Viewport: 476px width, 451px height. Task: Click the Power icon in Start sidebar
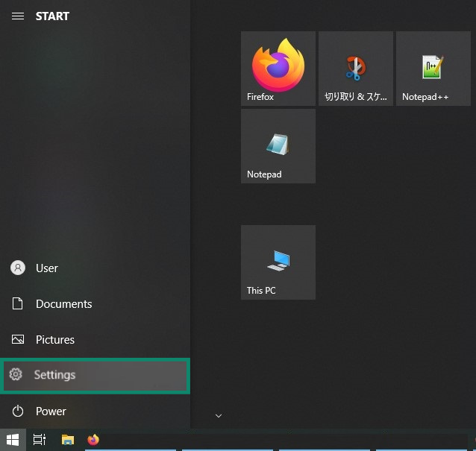click(x=18, y=411)
